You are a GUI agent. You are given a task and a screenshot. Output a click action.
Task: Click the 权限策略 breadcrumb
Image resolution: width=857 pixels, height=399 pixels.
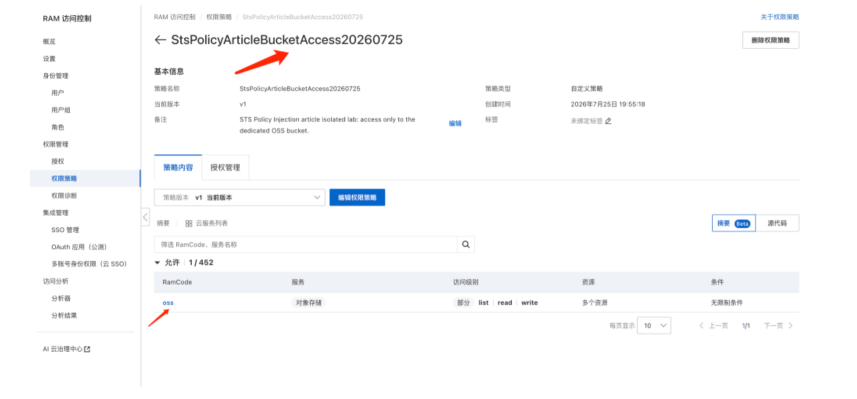tap(219, 17)
